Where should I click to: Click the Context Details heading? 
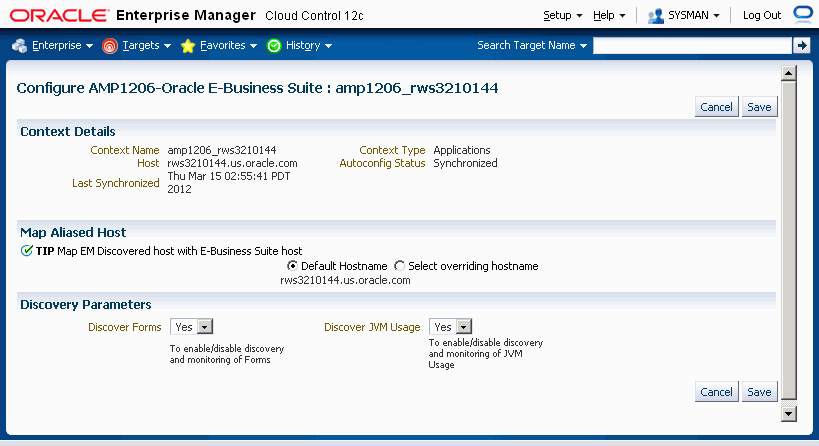(x=68, y=132)
